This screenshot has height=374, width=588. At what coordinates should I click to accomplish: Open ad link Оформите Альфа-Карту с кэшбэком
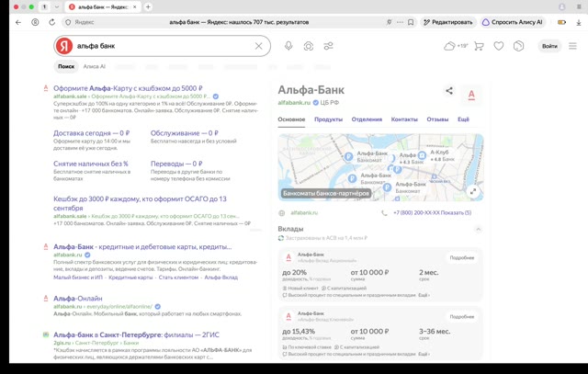pos(128,88)
